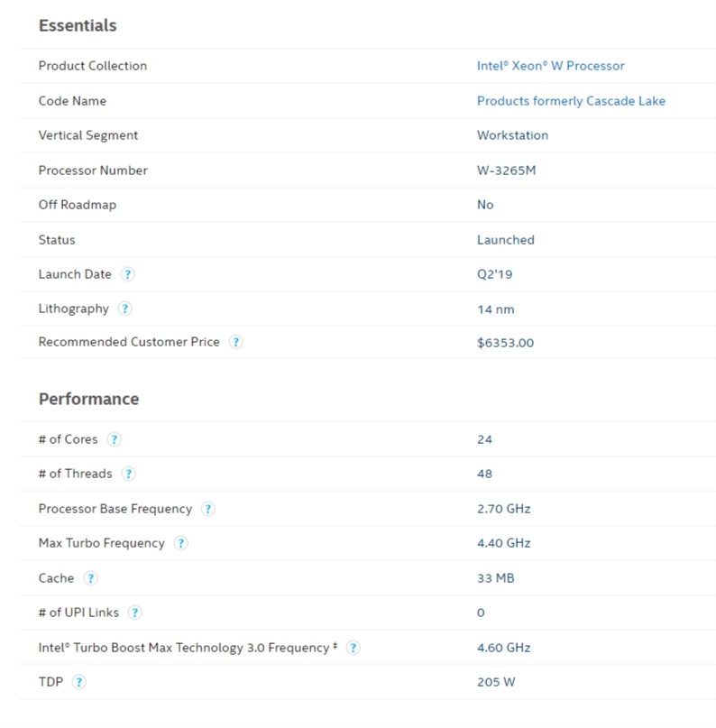Viewport: 716px width, 728px height.
Task: Select the W-3265M processor number value
Action: (x=506, y=170)
